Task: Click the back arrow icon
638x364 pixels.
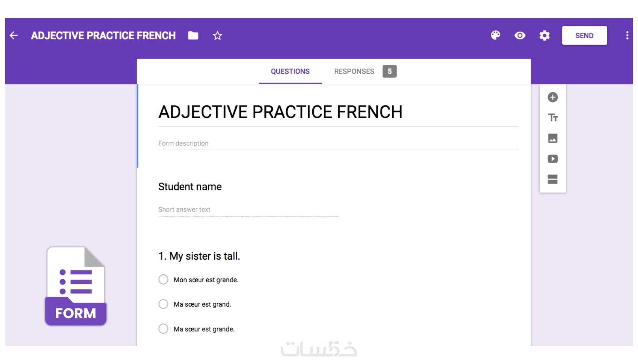Action: click(14, 36)
